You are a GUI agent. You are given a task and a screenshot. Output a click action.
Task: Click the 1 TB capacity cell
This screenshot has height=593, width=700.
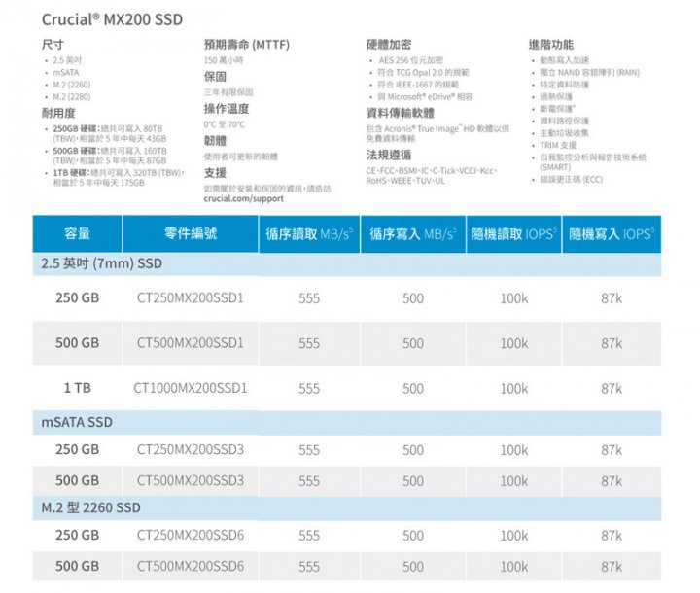(77, 388)
